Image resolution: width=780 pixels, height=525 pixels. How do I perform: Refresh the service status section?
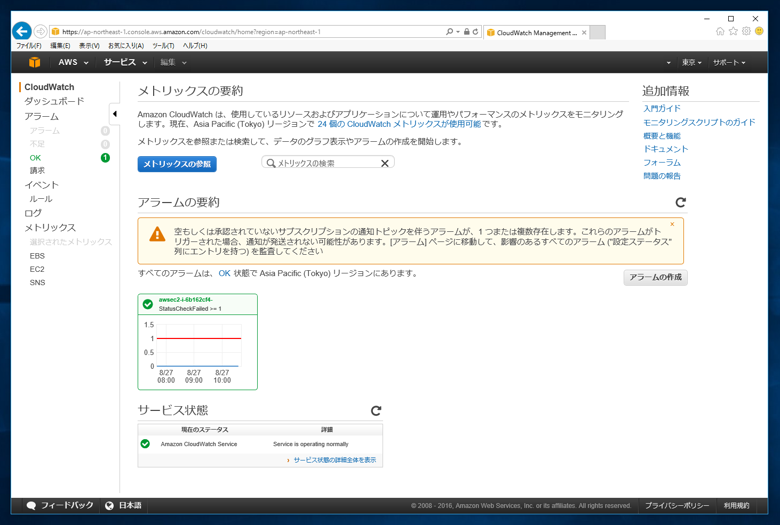click(x=376, y=411)
